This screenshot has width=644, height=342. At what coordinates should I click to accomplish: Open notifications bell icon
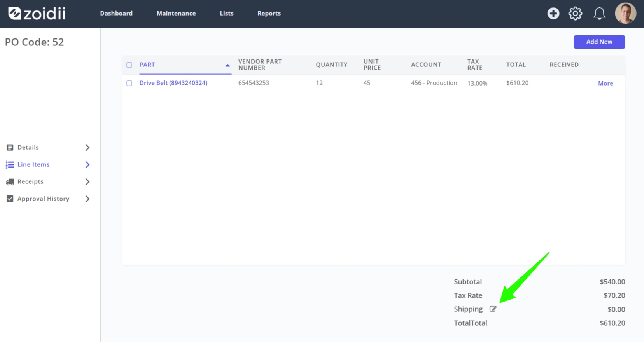599,14
